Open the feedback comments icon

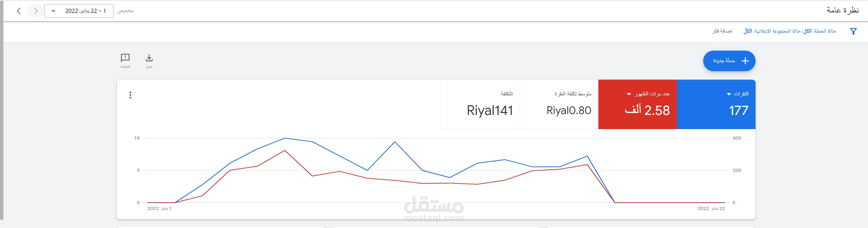pyautogui.click(x=125, y=58)
